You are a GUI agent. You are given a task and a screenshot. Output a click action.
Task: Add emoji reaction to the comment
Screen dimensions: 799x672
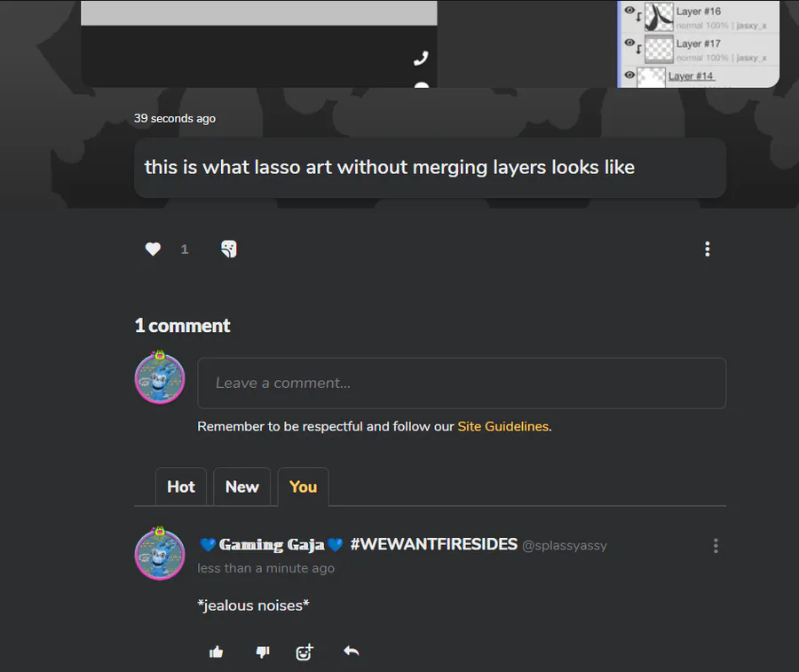pos(305,652)
